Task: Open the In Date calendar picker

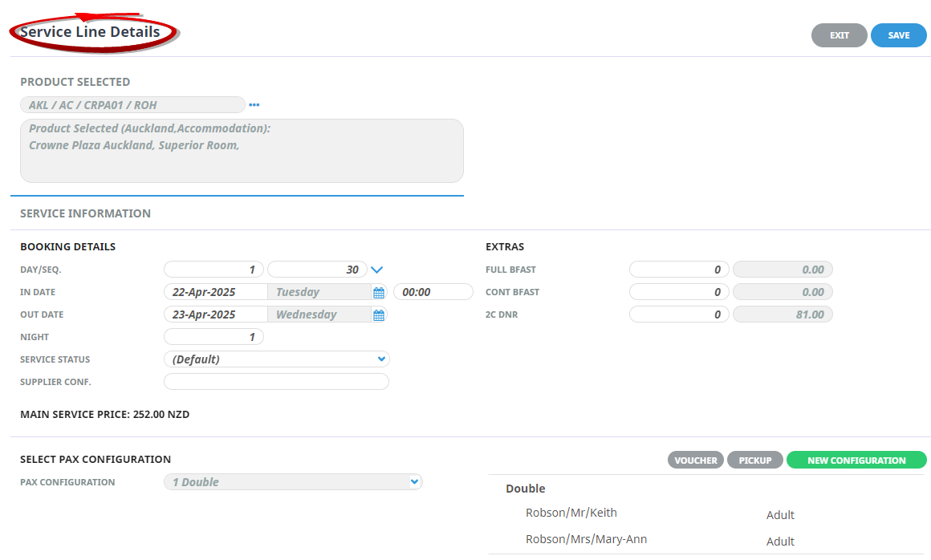Action: [x=379, y=293]
